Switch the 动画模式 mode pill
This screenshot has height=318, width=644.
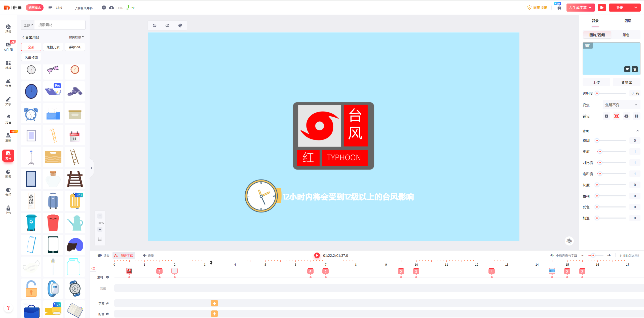(34, 8)
